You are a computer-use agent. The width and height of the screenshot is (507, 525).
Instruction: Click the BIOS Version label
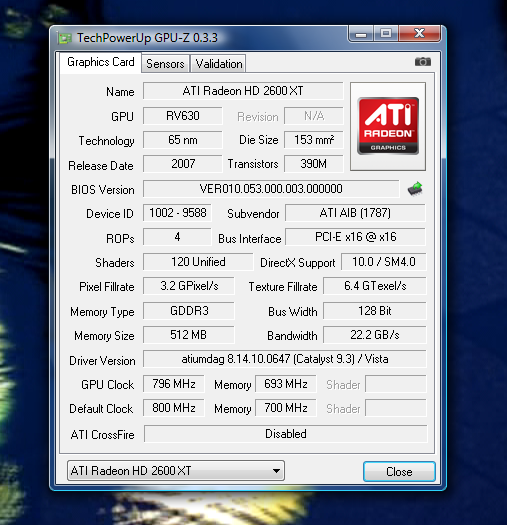point(102,190)
